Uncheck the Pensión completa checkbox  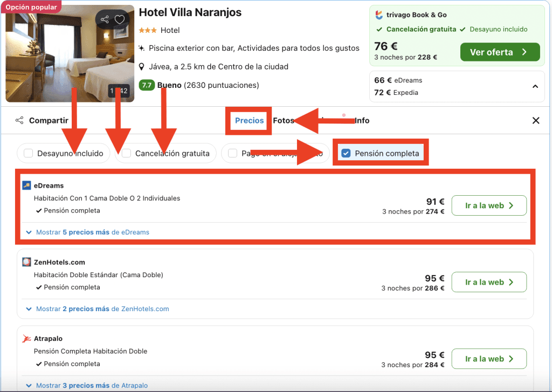[346, 153]
